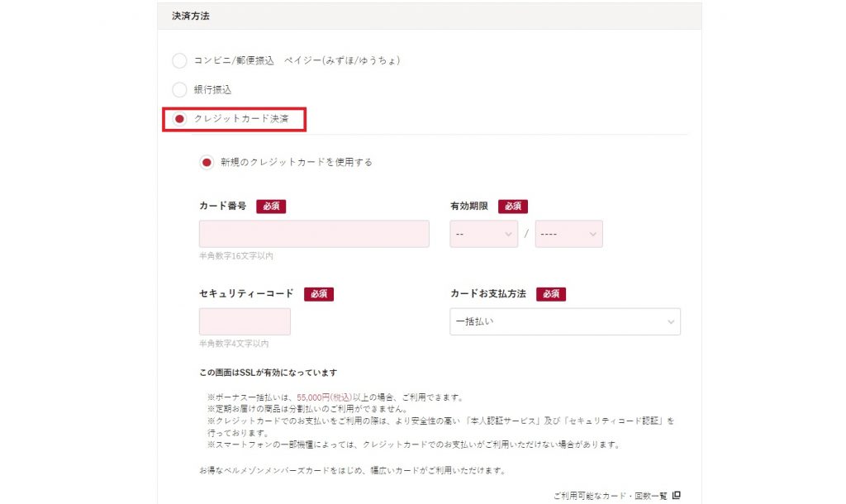
Task: Choose the 銀行振込 bank transfer radio
Action: click(179, 90)
